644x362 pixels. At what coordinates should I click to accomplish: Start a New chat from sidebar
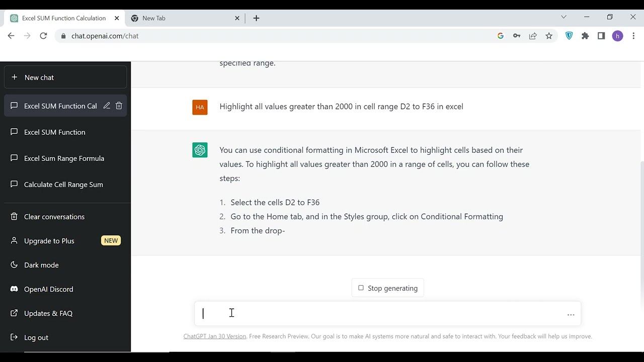click(65, 77)
